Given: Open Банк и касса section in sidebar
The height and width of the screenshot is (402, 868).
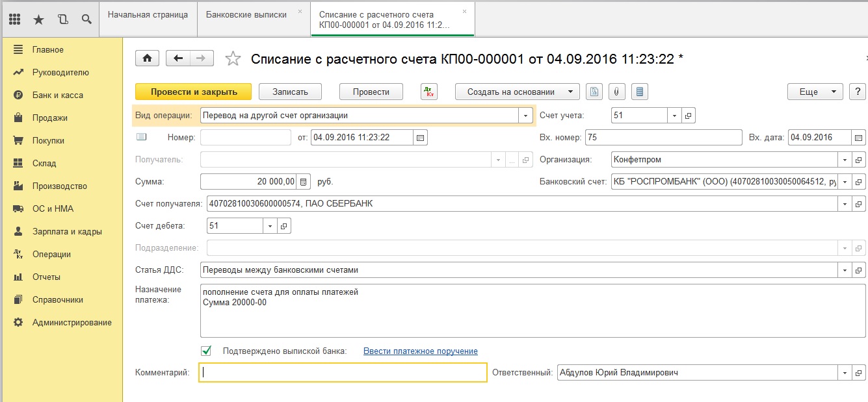Looking at the screenshot, I should (x=57, y=95).
